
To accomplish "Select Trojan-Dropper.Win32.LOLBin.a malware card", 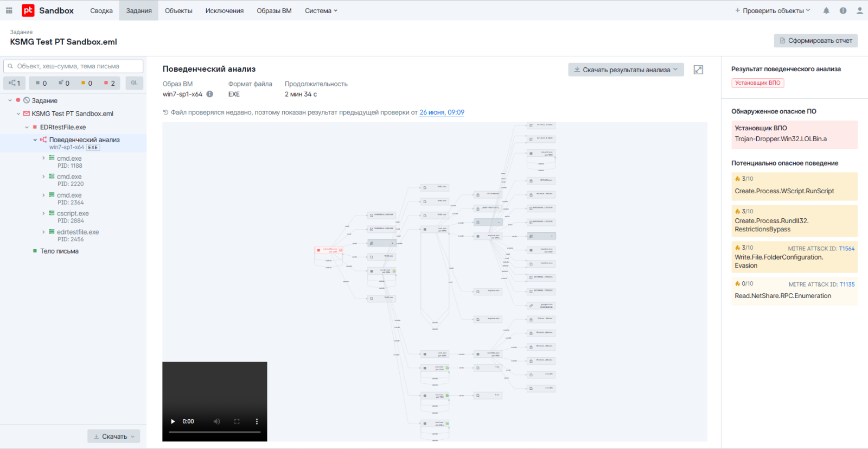I will pyautogui.click(x=795, y=134).
